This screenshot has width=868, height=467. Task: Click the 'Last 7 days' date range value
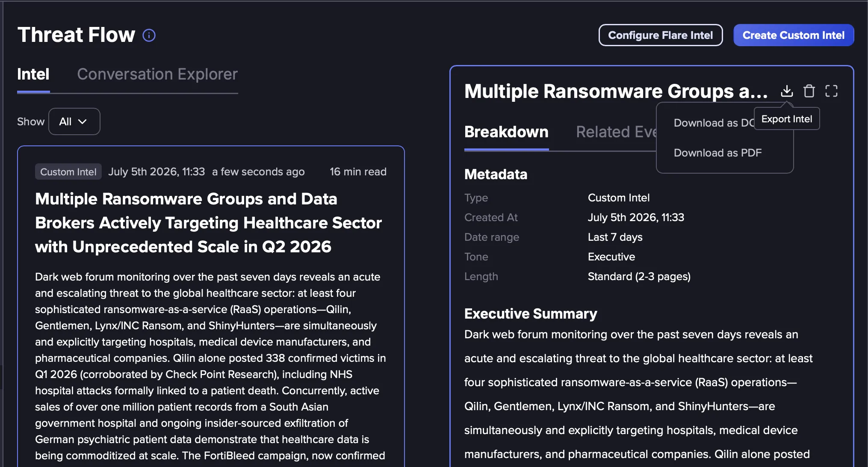point(615,237)
